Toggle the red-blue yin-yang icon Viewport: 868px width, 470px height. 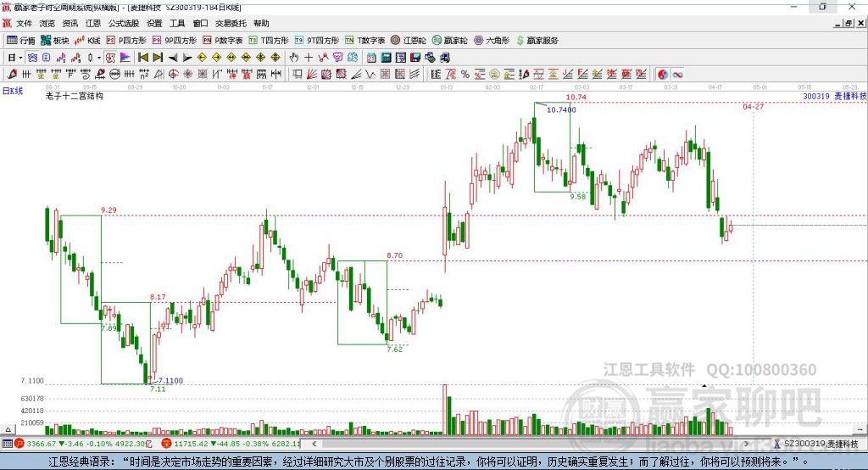tap(663, 75)
